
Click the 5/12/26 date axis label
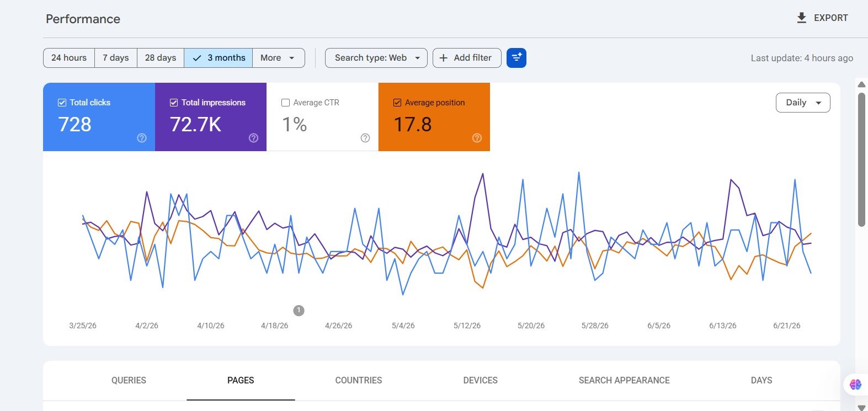click(x=467, y=325)
